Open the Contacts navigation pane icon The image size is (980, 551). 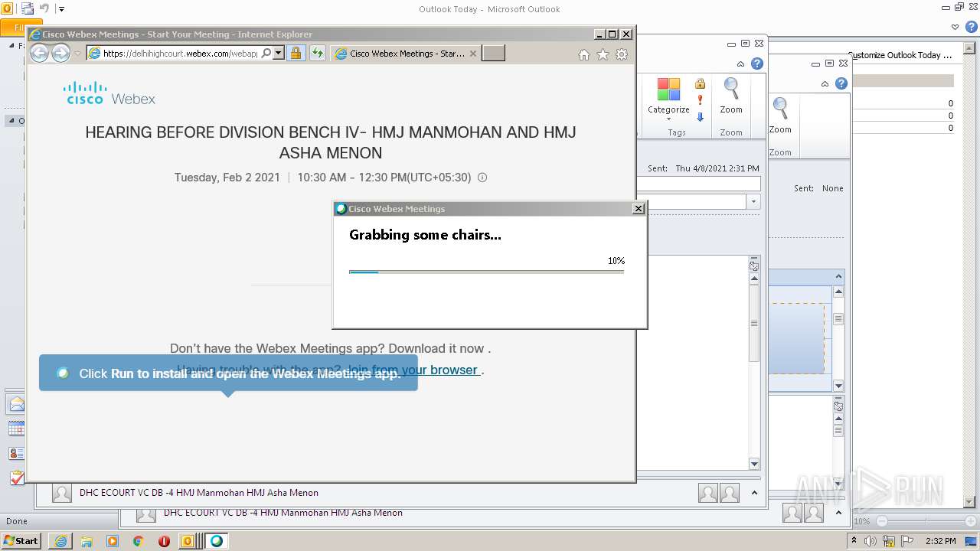[16, 453]
